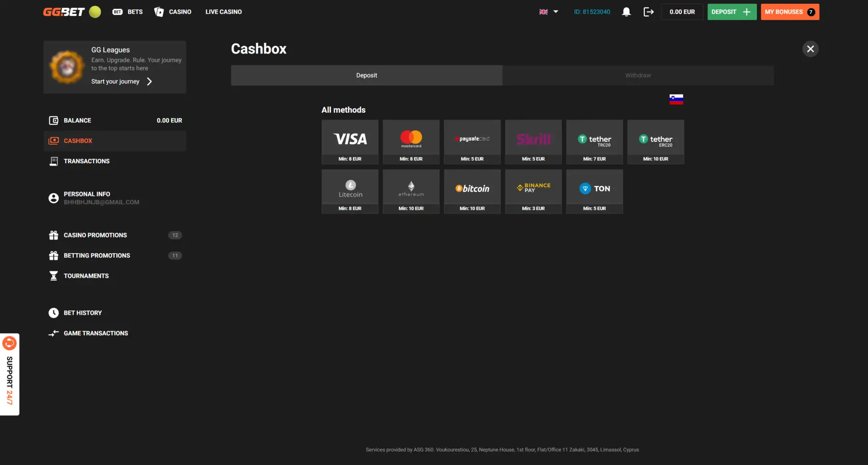Open Personal Info in the sidebar
Image resolution: width=868 pixels, height=465 pixels.
click(115, 198)
